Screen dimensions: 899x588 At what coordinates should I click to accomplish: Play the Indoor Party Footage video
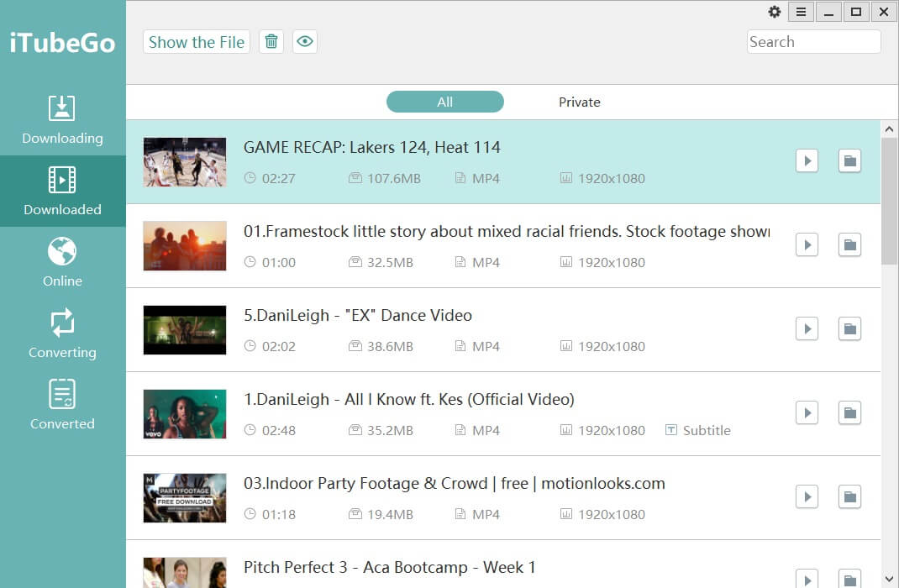coord(807,497)
